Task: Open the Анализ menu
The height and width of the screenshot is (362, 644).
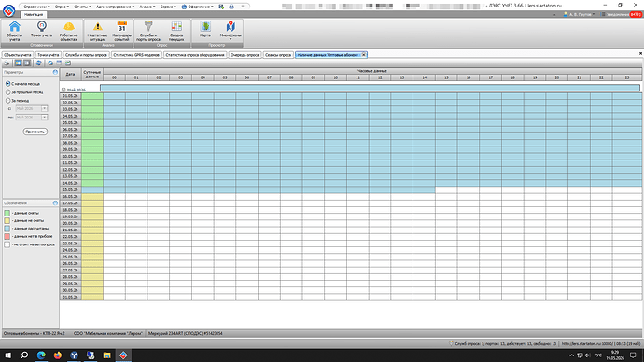Action: [x=147, y=7]
